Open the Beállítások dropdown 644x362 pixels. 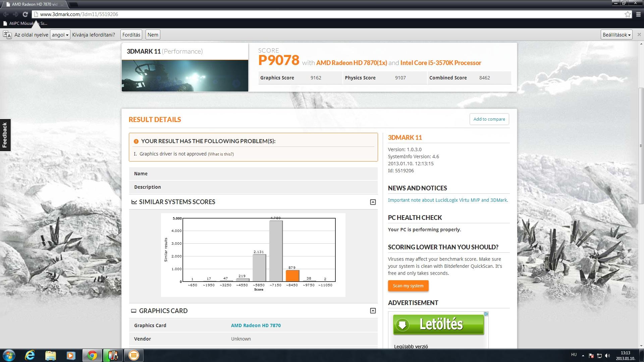click(616, 35)
